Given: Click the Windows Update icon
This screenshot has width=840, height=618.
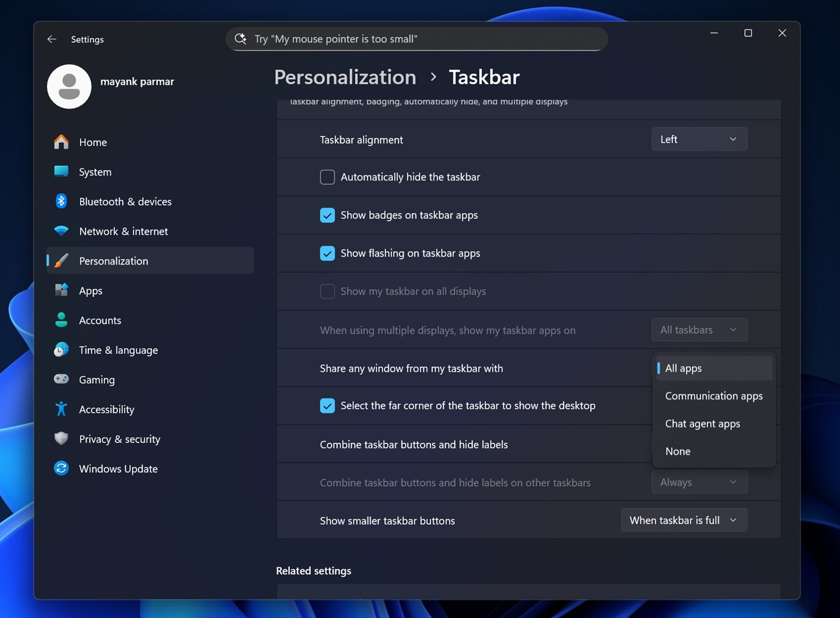Looking at the screenshot, I should point(61,468).
